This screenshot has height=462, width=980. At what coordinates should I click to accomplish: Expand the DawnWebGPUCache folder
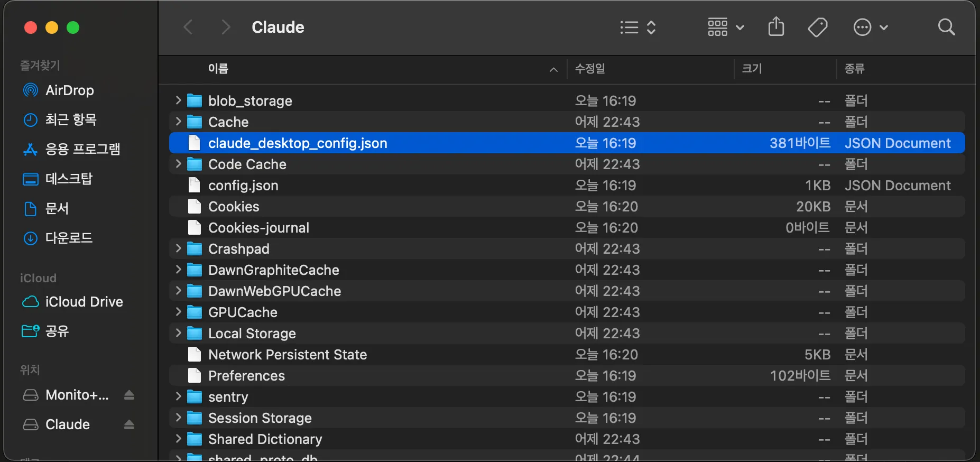coord(178,291)
